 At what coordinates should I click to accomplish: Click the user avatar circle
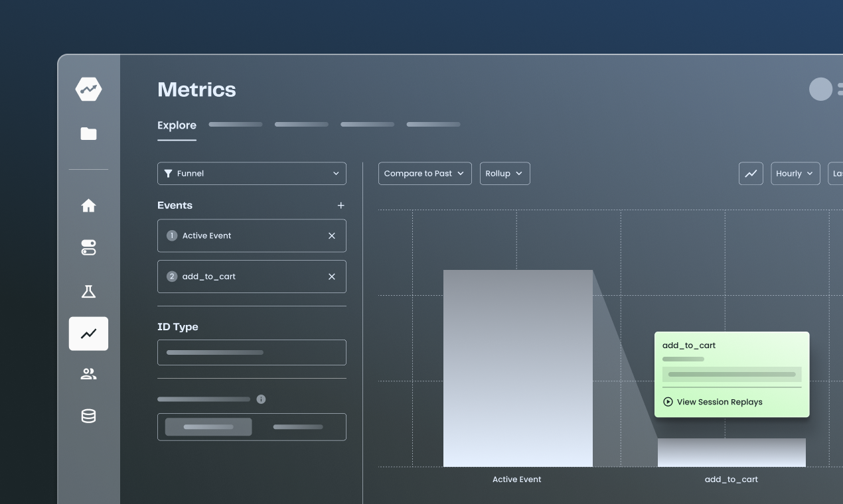click(x=820, y=90)
